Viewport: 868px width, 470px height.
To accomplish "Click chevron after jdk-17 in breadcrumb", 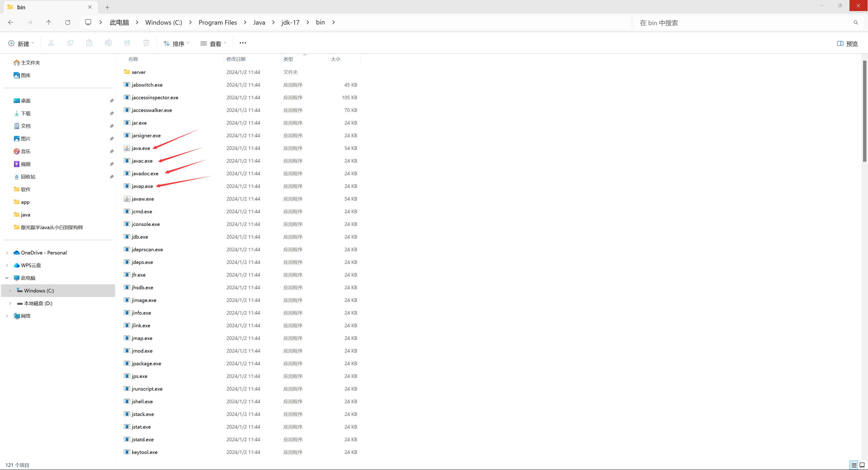I will [308, 22].
